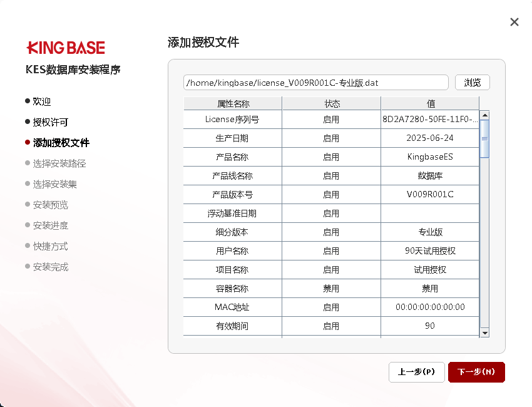Select the License序列号 table row
This screenshot has height=407, width=532.
click(x=233, y=119)
